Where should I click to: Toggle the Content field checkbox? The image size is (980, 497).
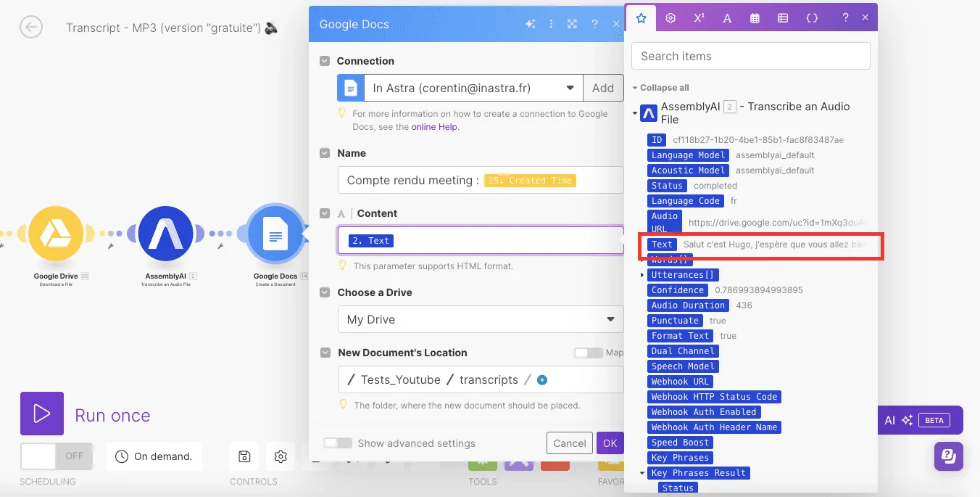325,213
